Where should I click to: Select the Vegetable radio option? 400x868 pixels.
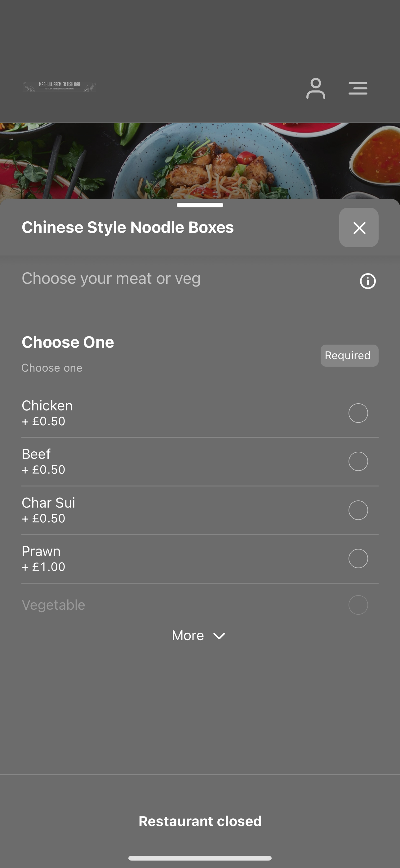(x=358, y=605)
